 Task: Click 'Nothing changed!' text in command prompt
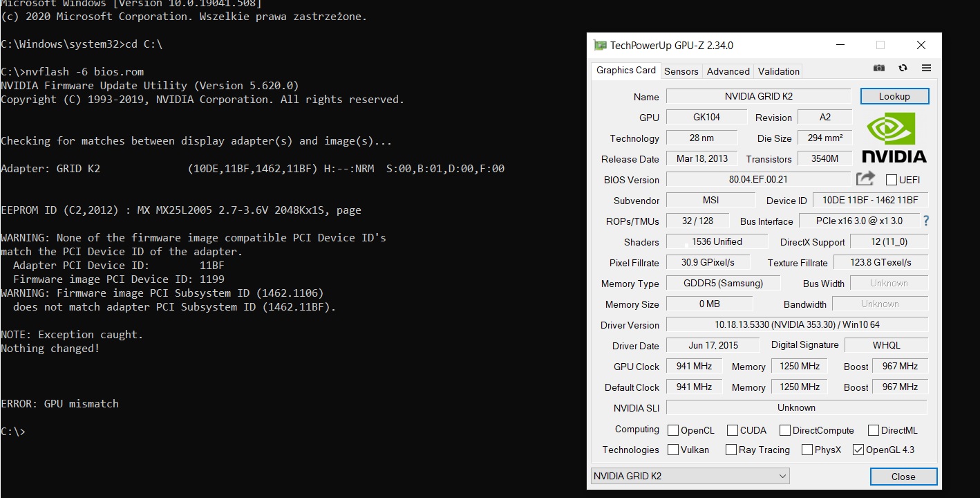pos(50,349)
